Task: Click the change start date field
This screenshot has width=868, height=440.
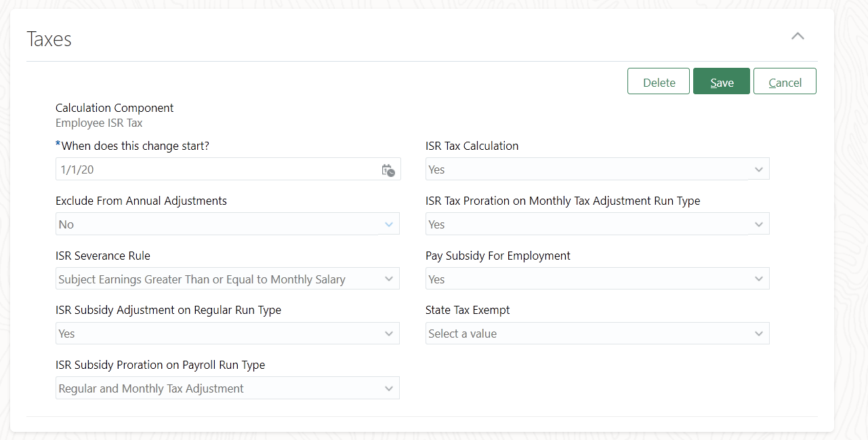Action: pos(217,169)
